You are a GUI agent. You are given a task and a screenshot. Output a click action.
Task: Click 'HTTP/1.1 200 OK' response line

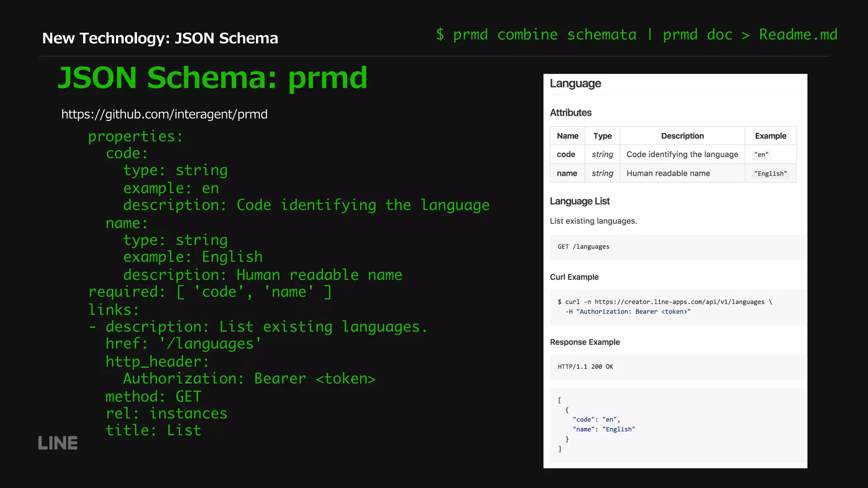[x=585, y=367]
